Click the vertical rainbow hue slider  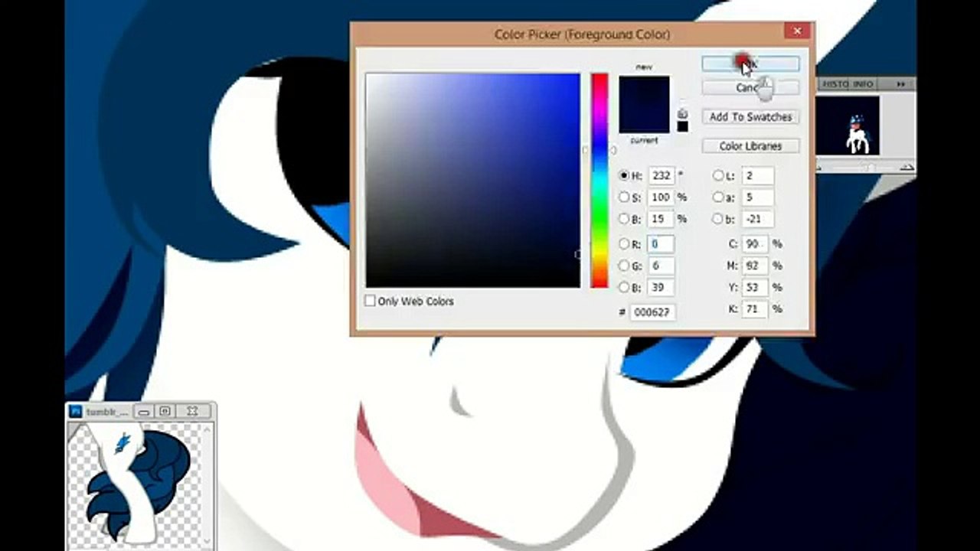599,181
